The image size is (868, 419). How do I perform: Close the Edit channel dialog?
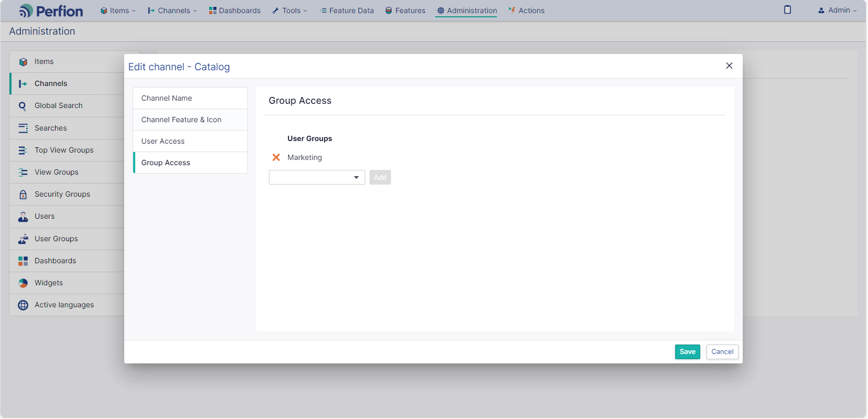tap(729, 66)
